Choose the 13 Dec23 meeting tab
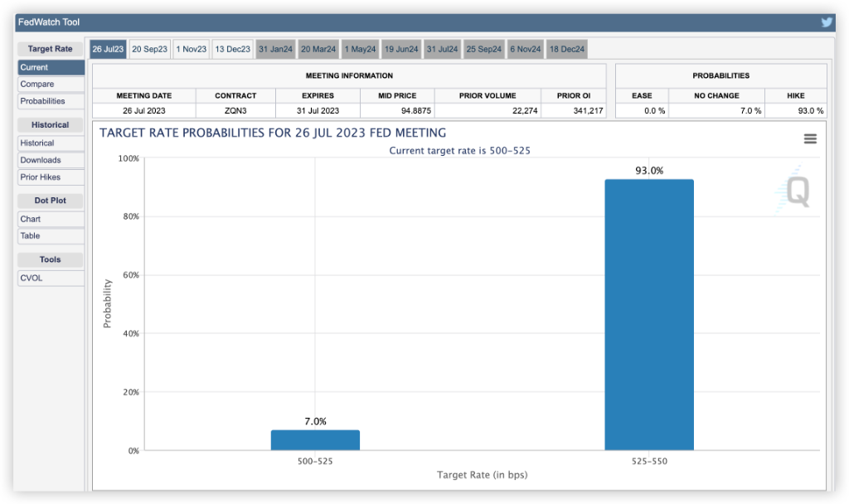The image size is (849, 504). (233, 49)
